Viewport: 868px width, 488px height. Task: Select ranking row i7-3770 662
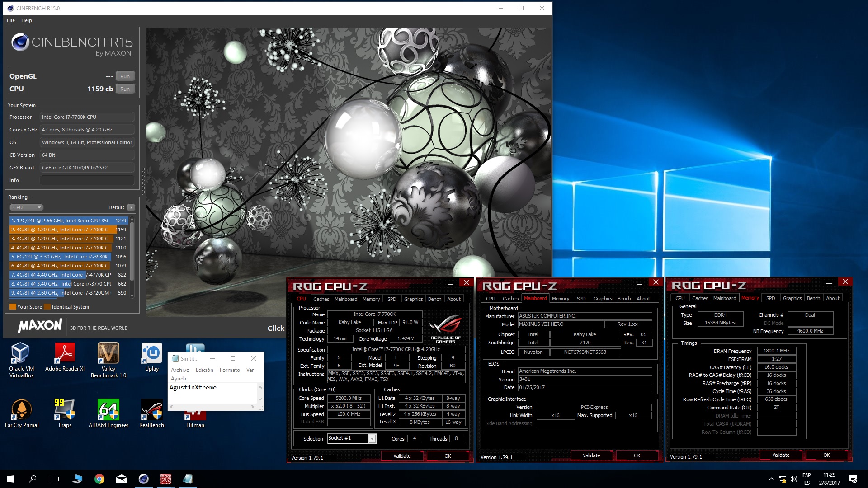[x=69, y=284]
